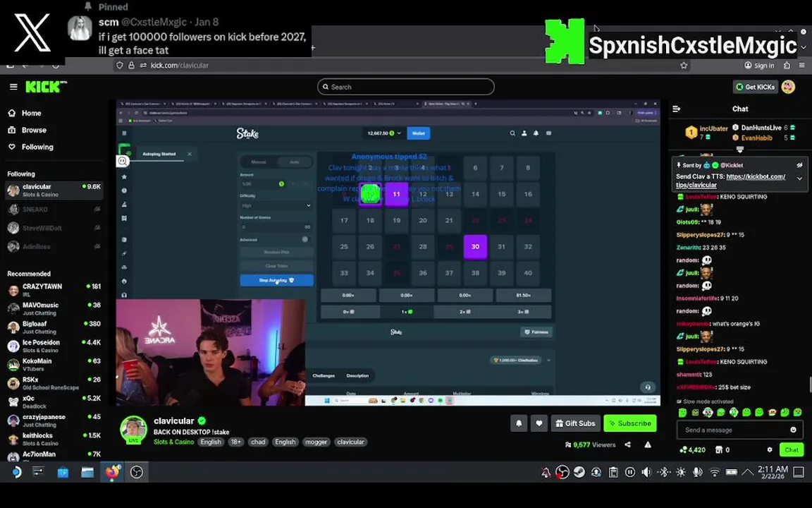
Task: Click the Firefox icon in taskbar
Action: point(112,472)
